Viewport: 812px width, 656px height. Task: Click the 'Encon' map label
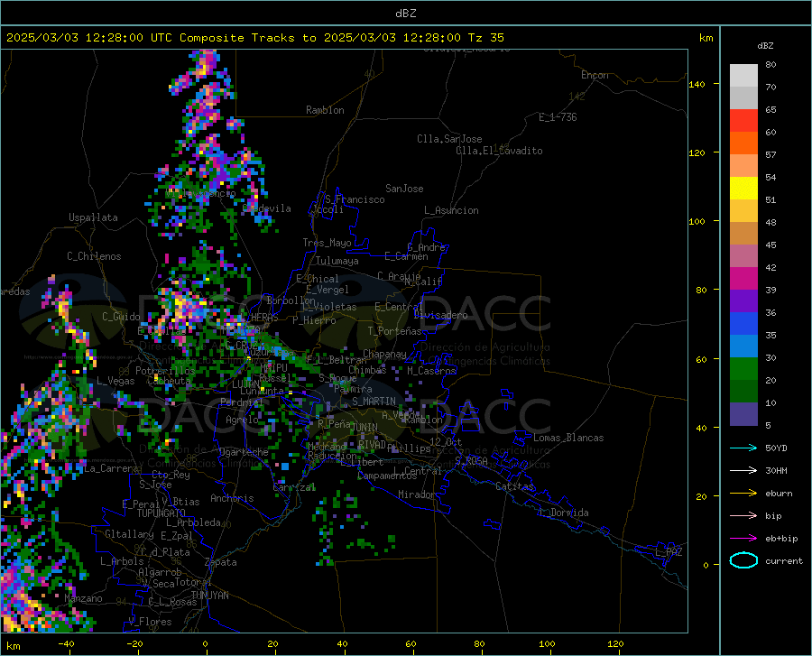(x=595, y=75)
